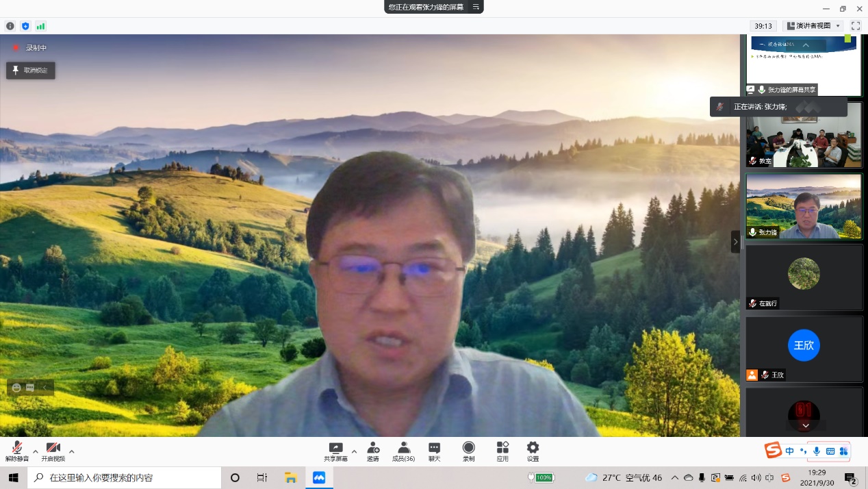Expand share options arrow beside 共享屏幕
Viewport: 868px width, 489px height.
[354, 451]
